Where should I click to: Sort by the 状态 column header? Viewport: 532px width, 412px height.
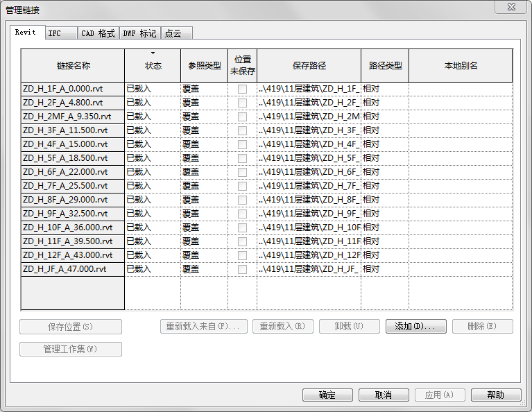pyautogui.click(x=153, y=66)
